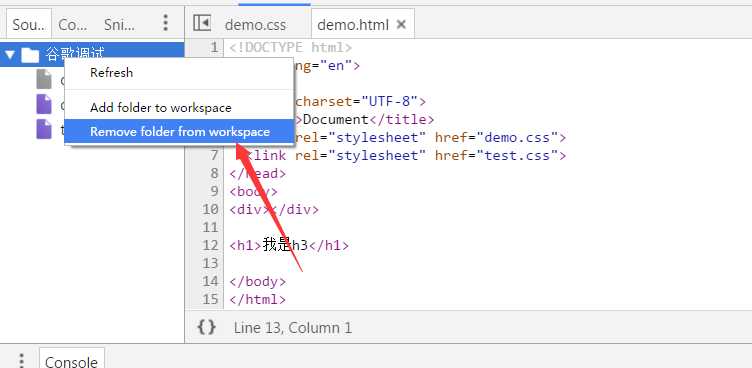Toggle pretty print braces icon
This screenshot has height=368, width=752.
(x=206, y=327)
